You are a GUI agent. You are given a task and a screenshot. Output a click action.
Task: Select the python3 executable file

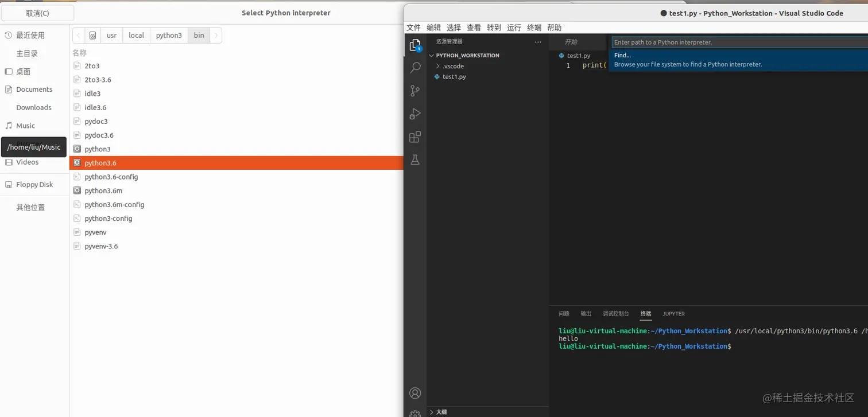236,149
